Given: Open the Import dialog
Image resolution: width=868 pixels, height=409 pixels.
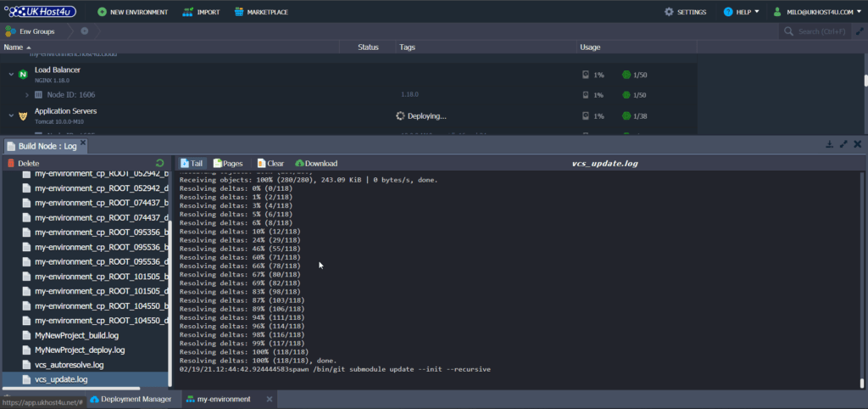Looking at the screenshot, I should (202, 12).
